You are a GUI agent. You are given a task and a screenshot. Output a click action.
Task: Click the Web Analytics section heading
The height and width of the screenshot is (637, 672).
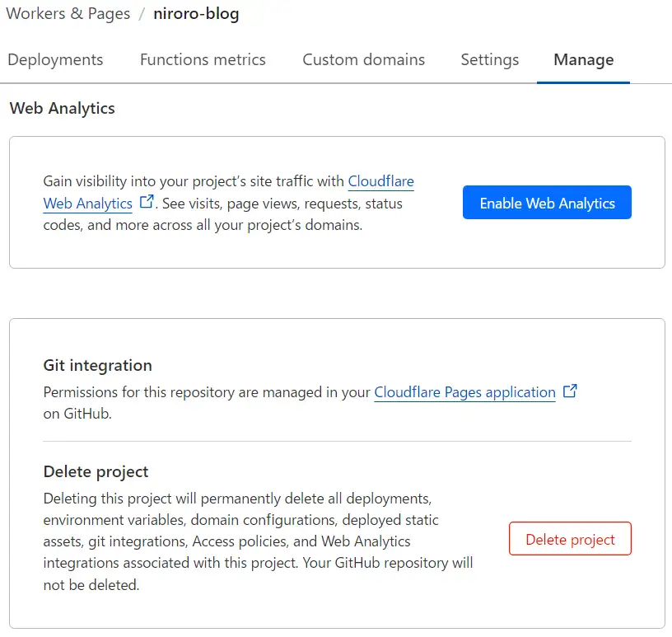pos(62,108)
